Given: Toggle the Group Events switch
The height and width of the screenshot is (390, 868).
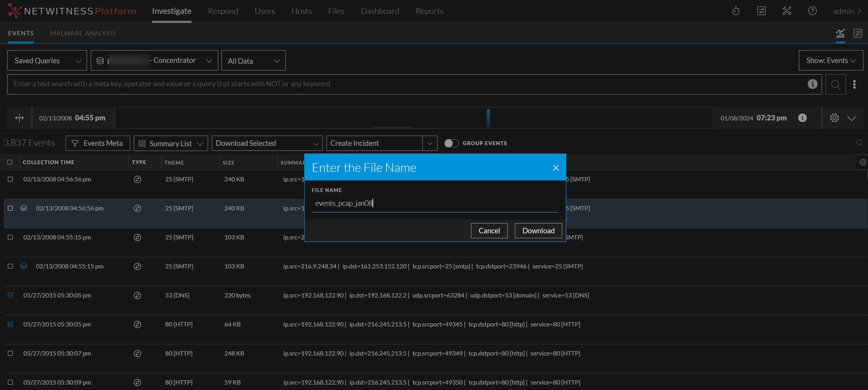Looking at the screenshot, I should point(451,143).
